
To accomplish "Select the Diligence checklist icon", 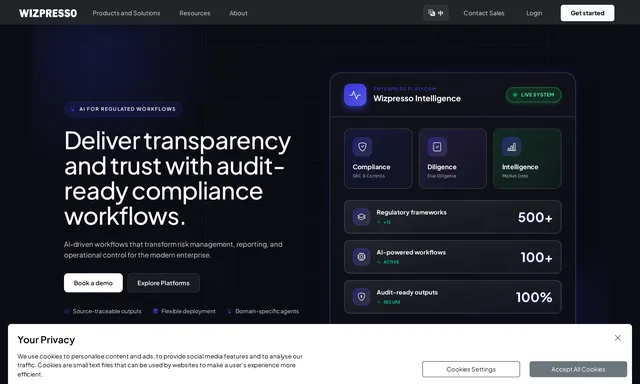I will [437, 146].
